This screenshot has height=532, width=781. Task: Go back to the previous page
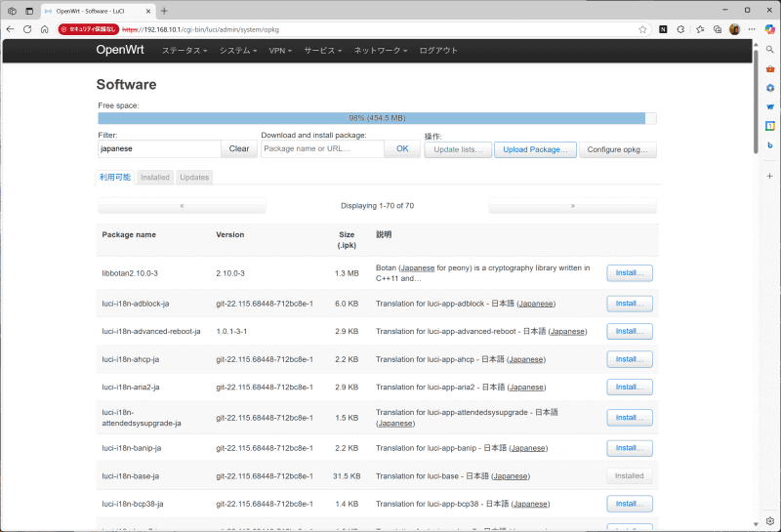pyautogui.click(x=10, y=29)
